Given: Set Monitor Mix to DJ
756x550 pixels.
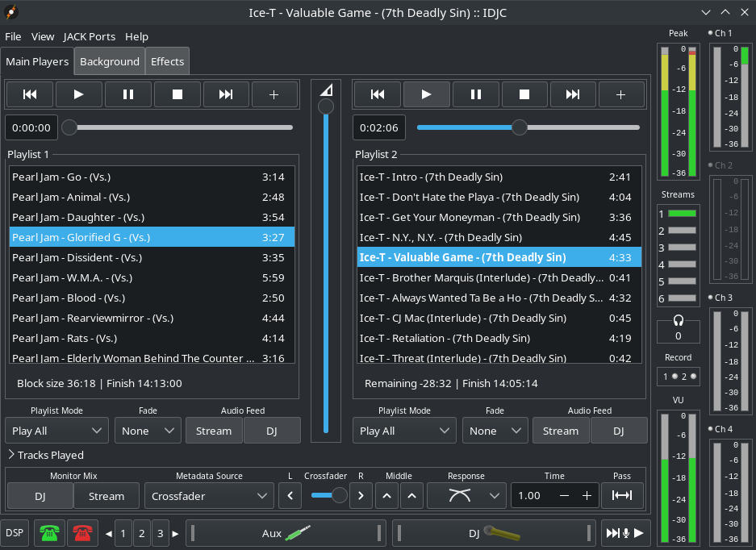Looking at the screenshot, I should 40,496.
